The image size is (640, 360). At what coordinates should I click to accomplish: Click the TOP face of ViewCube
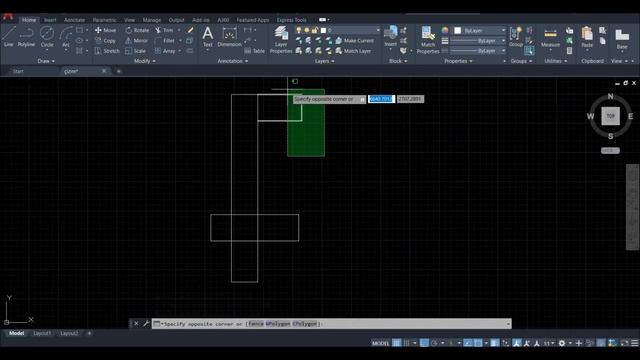610,116
